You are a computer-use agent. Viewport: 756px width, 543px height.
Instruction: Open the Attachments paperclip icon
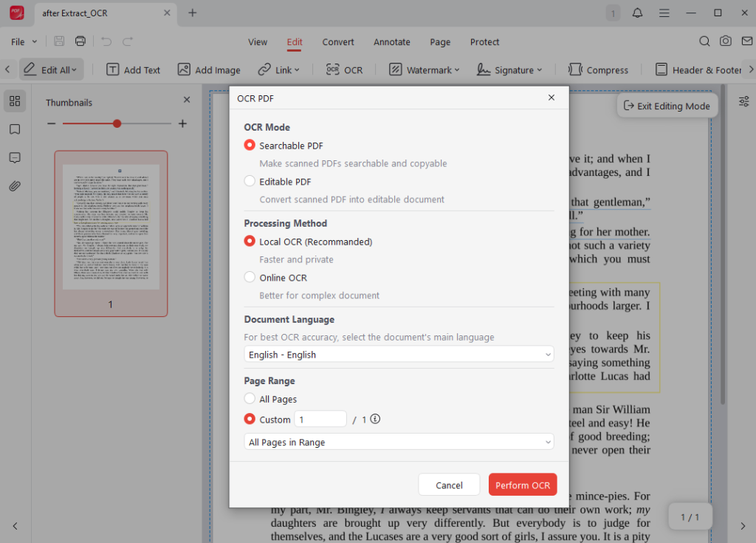[15, 186]
